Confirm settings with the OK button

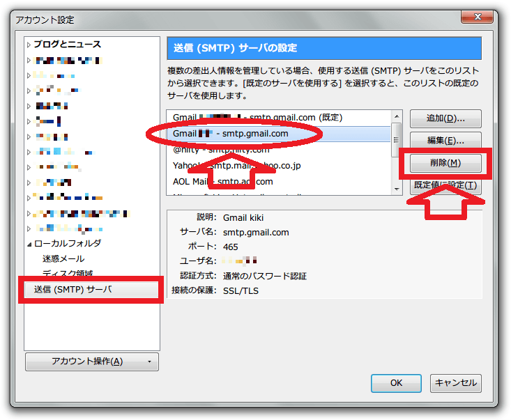pos(396,383)
